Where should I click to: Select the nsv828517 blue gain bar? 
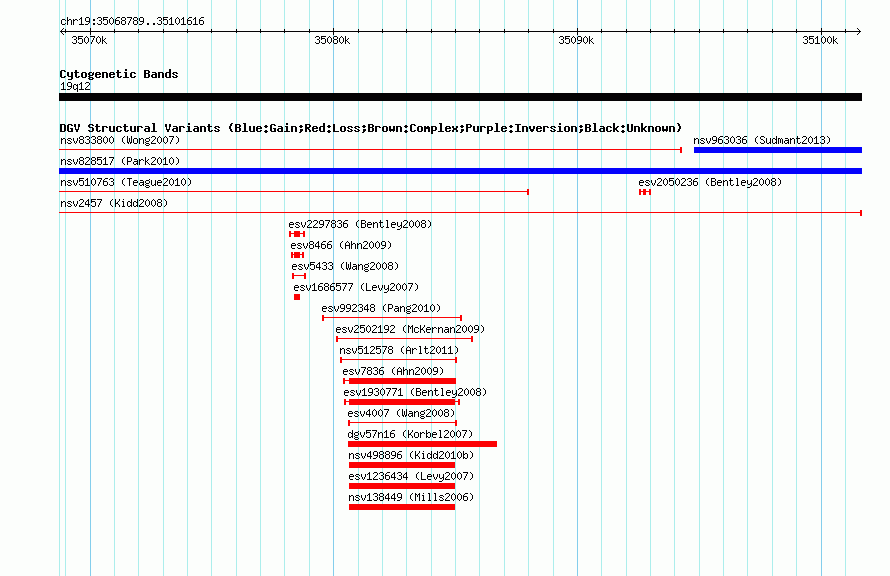[x=460, y=171]
